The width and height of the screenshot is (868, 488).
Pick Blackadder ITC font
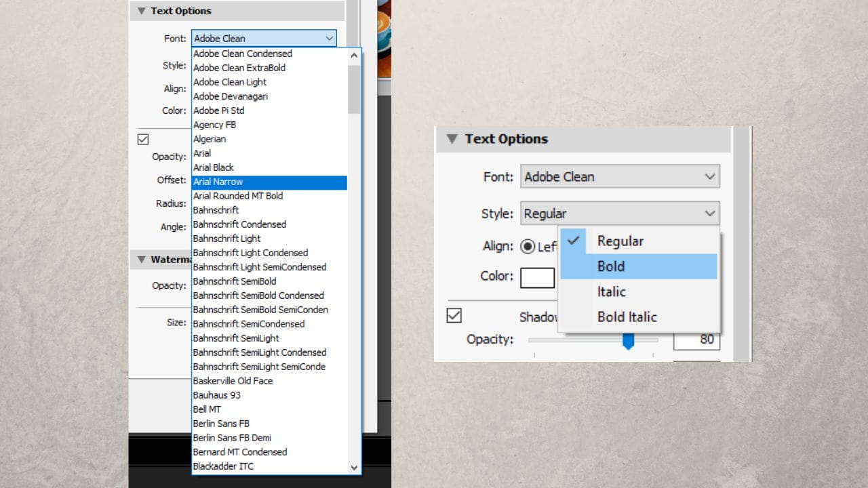pos(269,466)
